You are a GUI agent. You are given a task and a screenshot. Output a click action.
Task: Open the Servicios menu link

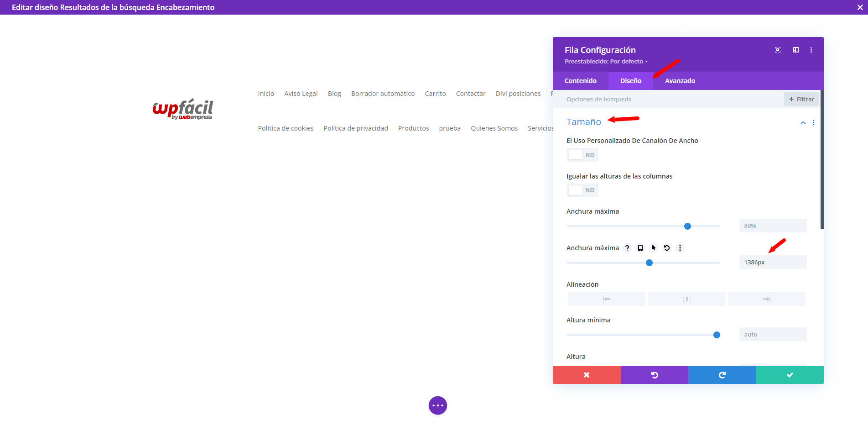point(541,128)
